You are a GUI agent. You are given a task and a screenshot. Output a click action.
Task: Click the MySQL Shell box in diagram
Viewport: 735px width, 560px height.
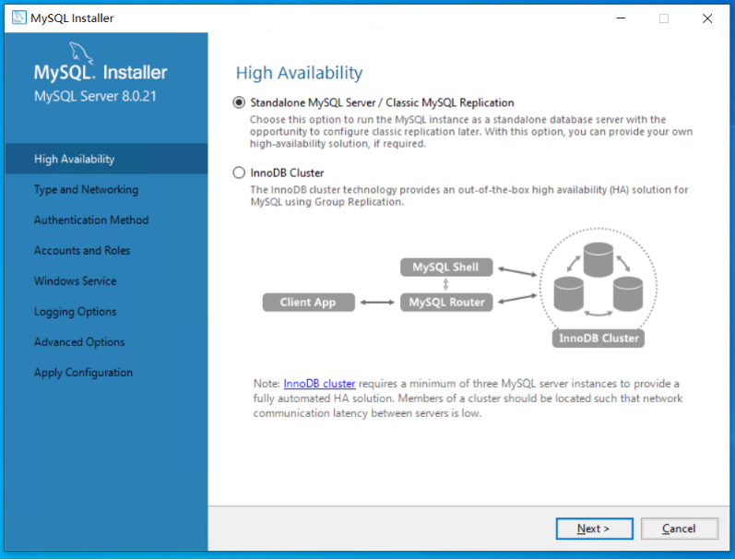pos(446,268)
